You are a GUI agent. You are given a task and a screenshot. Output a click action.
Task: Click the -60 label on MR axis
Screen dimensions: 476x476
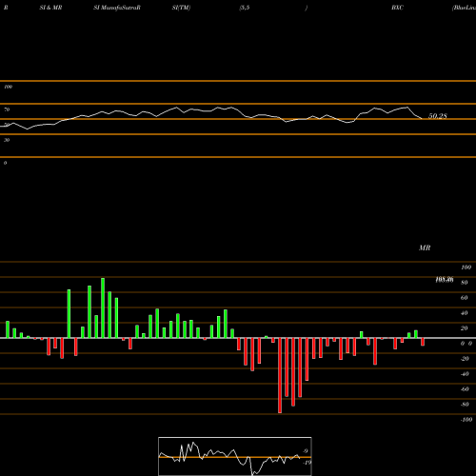(x=465, y=389)
